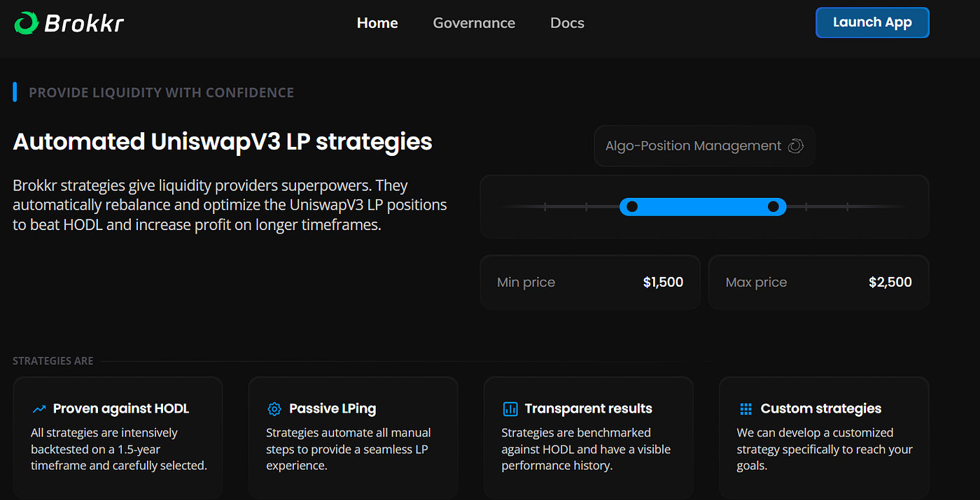
Task: Click the left handle of the price range slider
Action: (x=631, y=206)
